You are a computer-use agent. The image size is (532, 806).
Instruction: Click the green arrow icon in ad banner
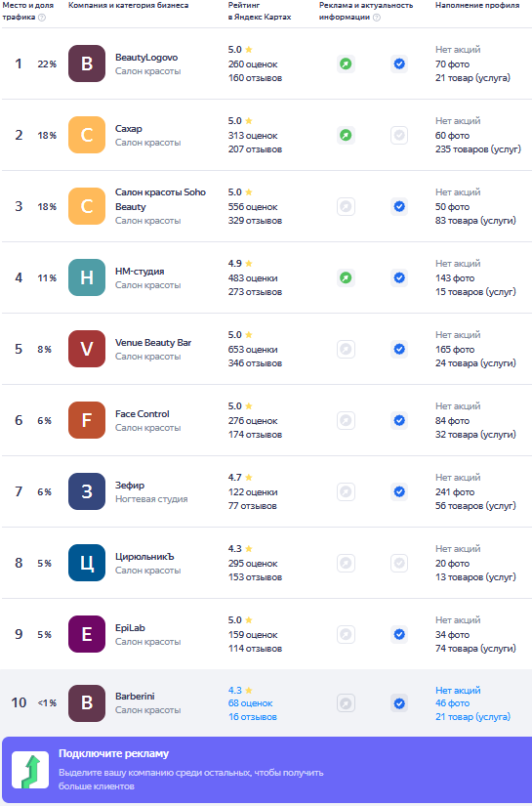point(30,770)
